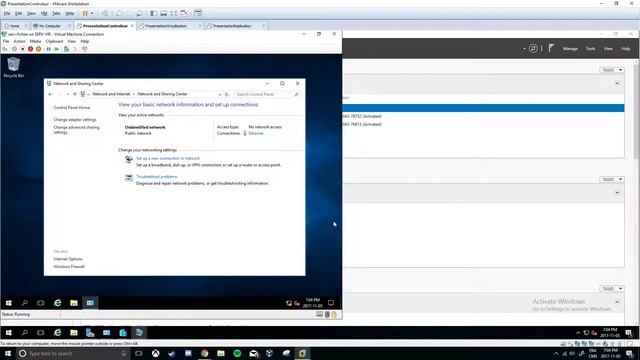640x360 pixels.
Task: Collapse the first Server Manager section chevron
Action: click(x=617, y=83)
